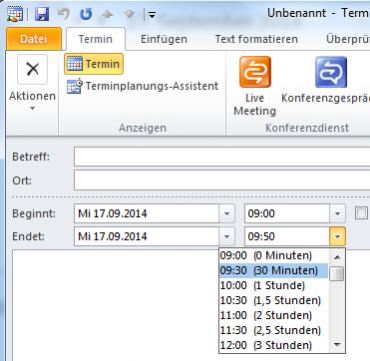
Task: Click the Save floppy disk icon
Action: pyautogui.click(x=42, y=14)
